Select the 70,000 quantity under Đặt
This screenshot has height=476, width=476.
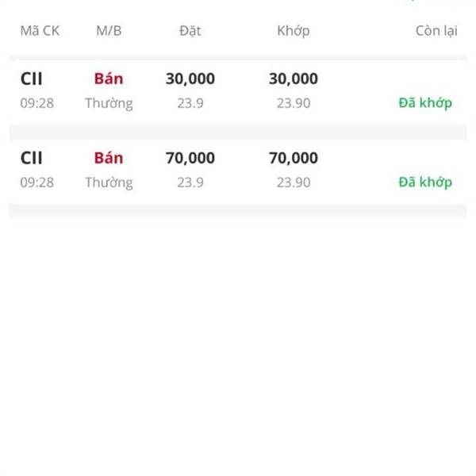tap(190, 158)
